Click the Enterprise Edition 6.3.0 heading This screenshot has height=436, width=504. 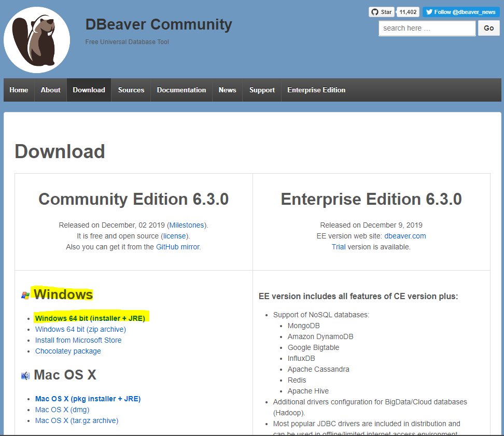(x=371, y=199)
